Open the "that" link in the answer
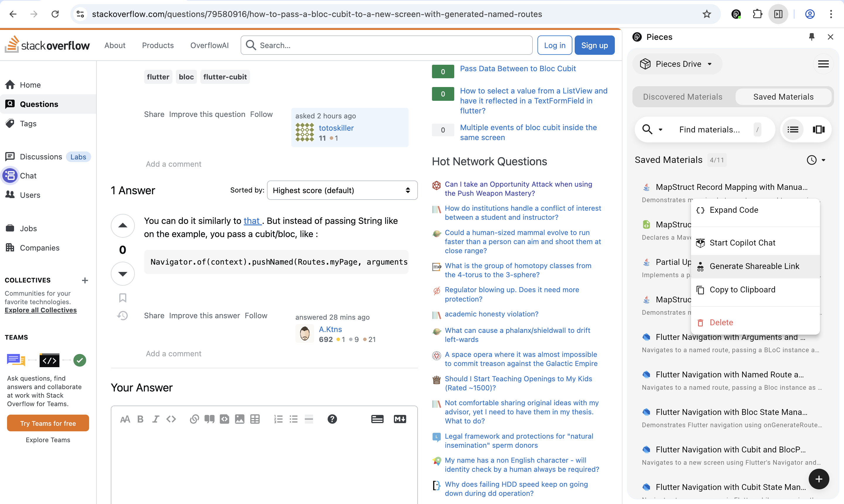844x504 pixels. (x=252, y=221)
